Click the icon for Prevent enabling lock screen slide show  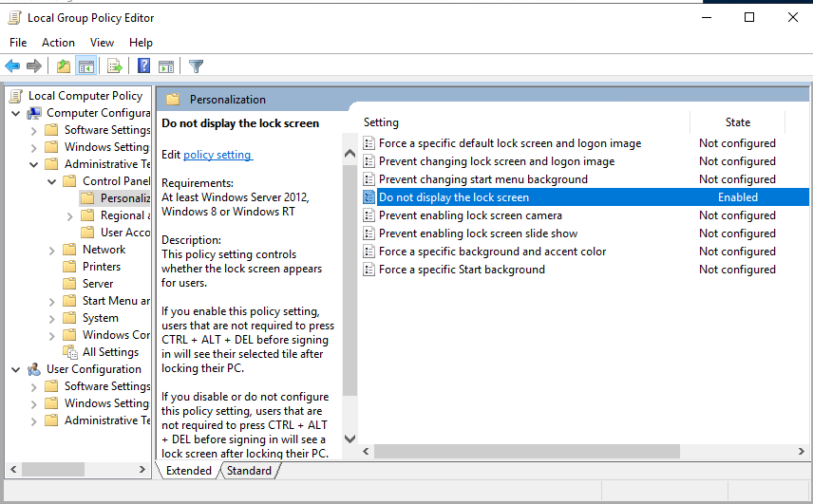369,233
